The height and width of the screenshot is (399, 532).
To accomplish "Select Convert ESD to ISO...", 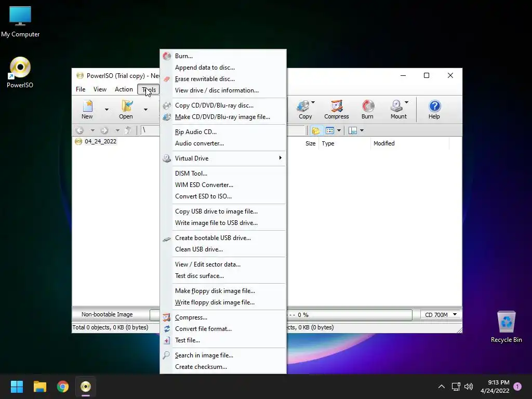I will (x=223, y=196).
